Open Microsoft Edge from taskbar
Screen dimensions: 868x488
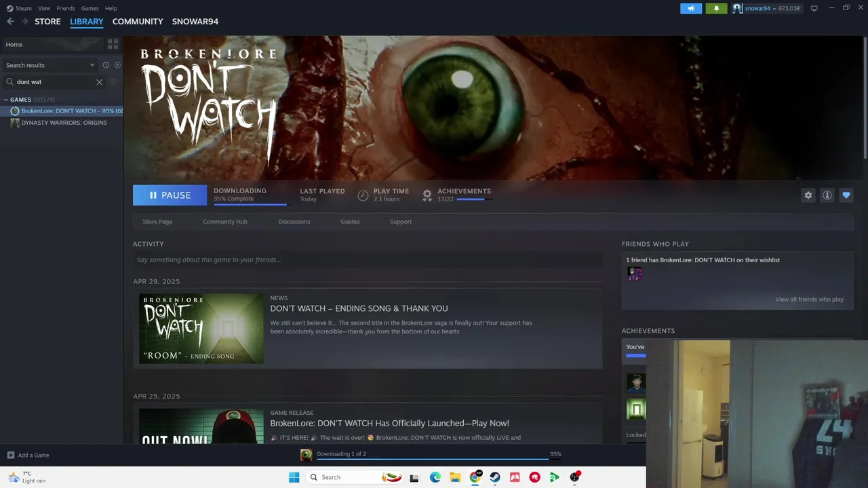click(435, 477)
